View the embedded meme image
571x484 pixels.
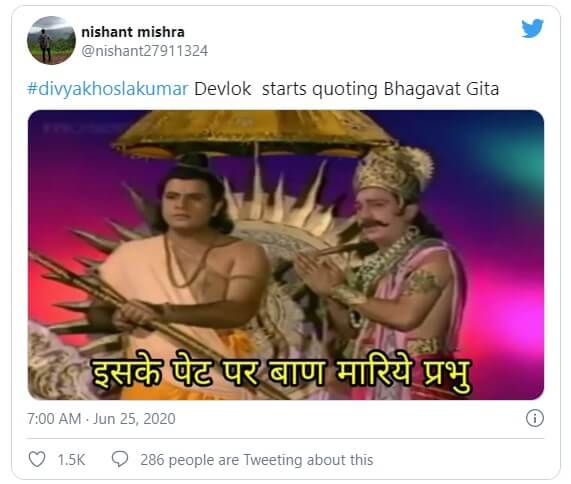(x=286, y=255)
